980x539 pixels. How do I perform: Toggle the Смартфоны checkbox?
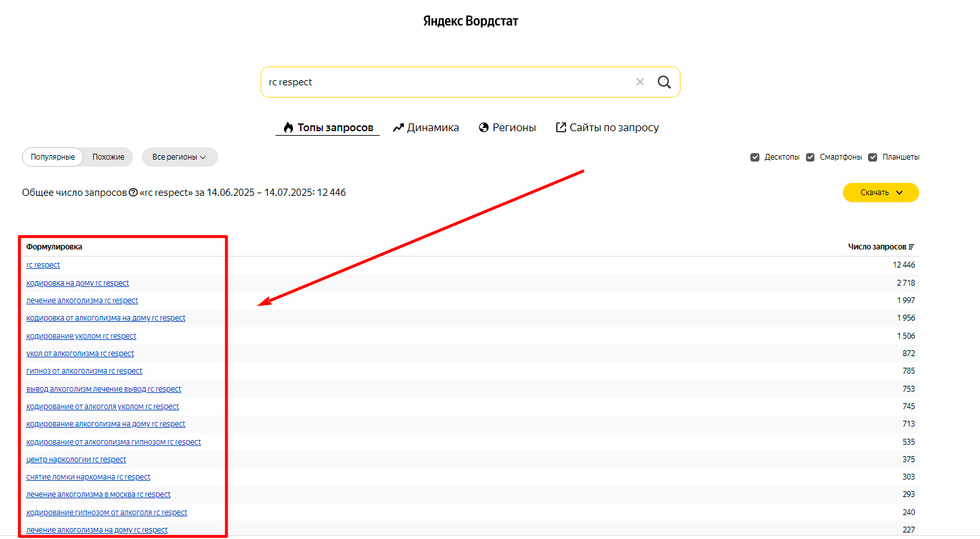tap(810, 157)
